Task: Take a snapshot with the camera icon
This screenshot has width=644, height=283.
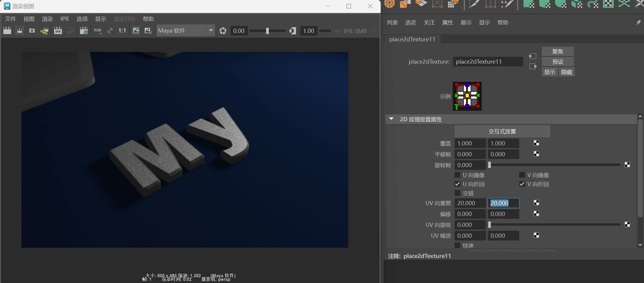Action: tap(32, 30)
